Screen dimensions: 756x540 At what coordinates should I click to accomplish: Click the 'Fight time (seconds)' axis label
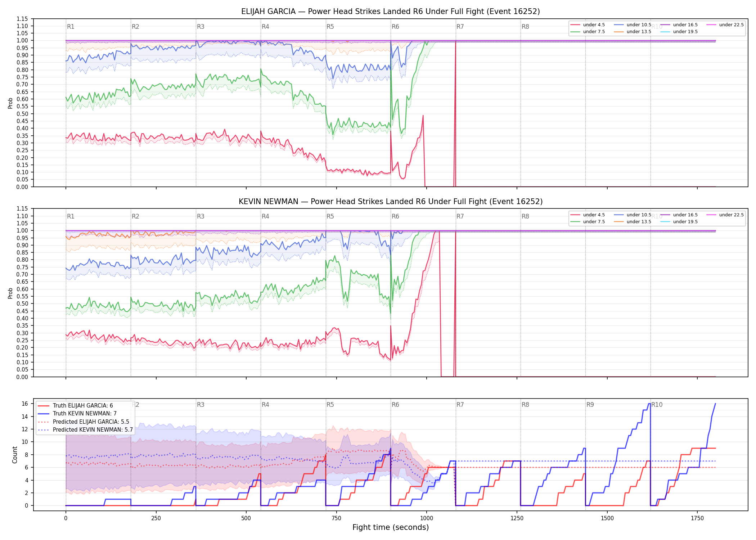tap(391, 527)
